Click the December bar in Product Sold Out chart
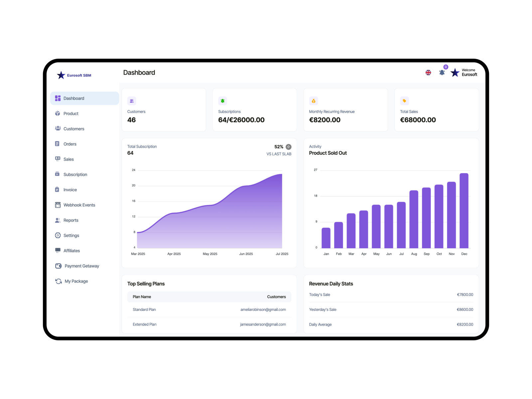 (464, 210)
